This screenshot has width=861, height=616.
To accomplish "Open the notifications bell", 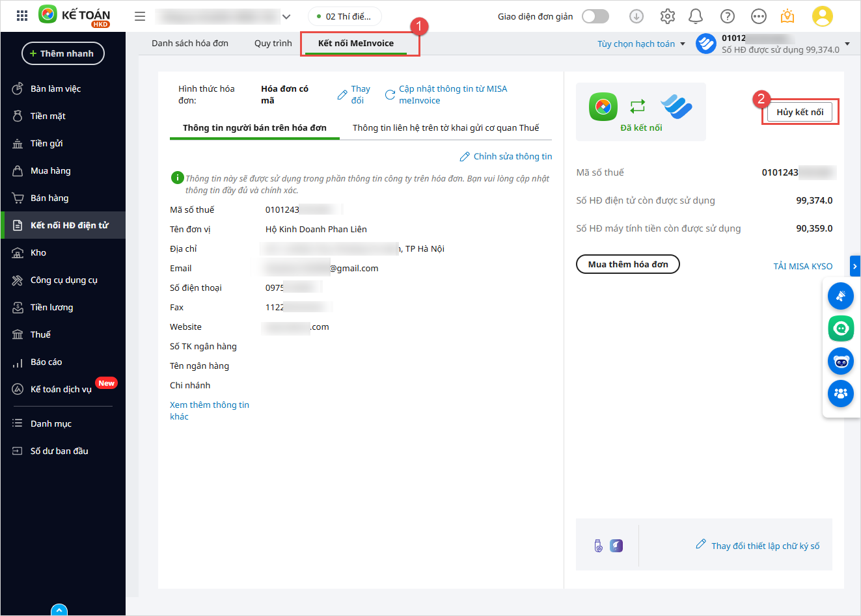I will tap(696, 16).
